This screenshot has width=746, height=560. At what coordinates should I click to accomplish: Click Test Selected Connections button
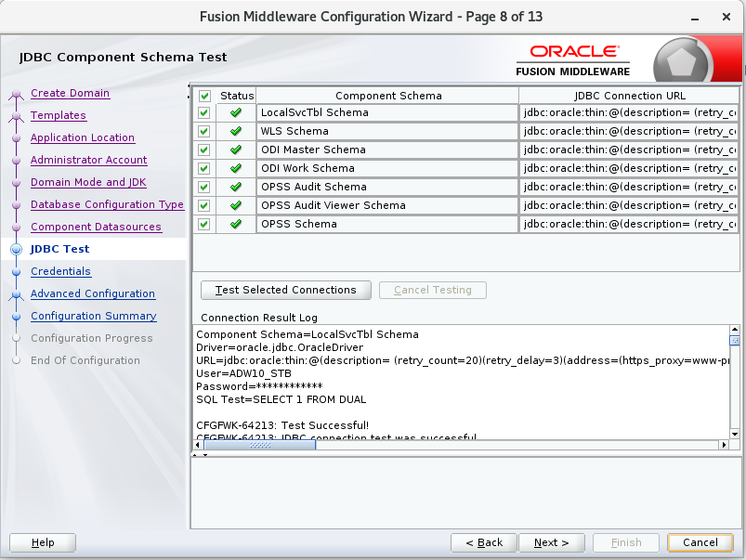coord(286,291)
